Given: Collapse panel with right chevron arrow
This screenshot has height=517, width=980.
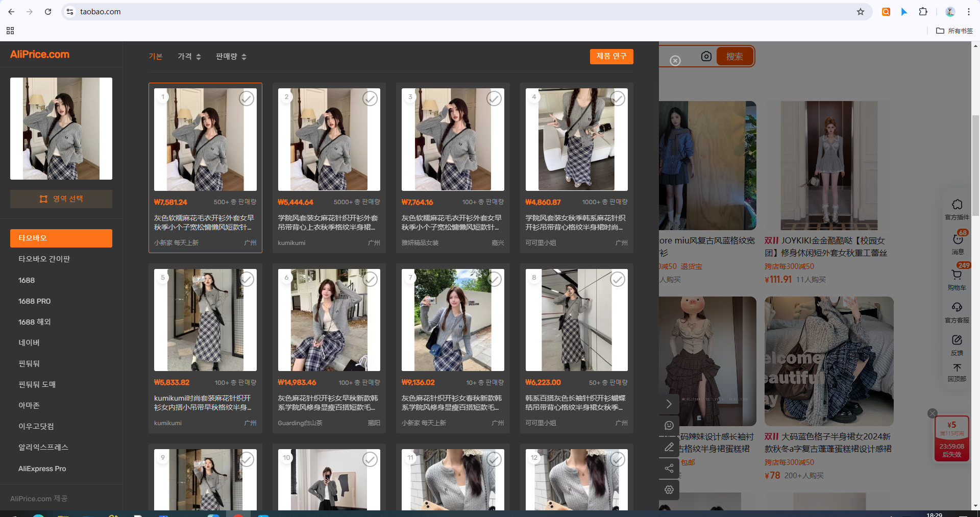Looking at the screenshot, I should point(669,404).
